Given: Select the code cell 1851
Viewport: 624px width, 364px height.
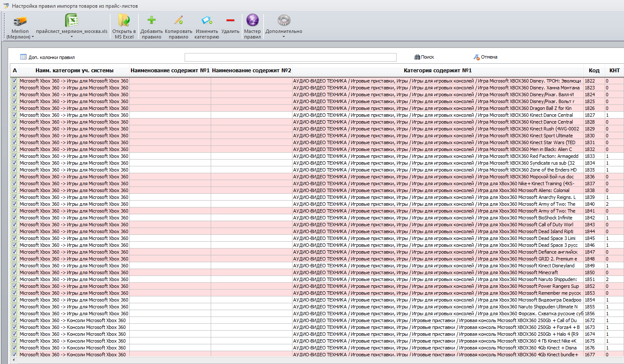Looking at the screenshot, I should (594, 279).
